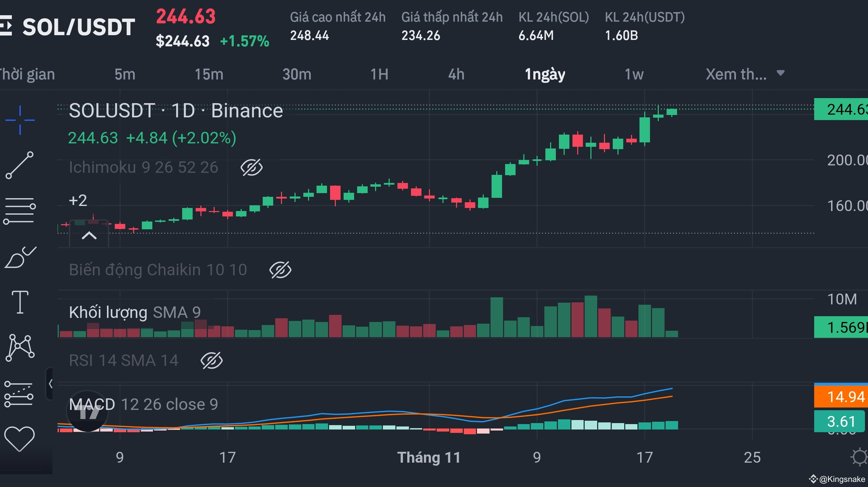
Task: Open the XABCD pattern tool
Action: click(20, 347)
